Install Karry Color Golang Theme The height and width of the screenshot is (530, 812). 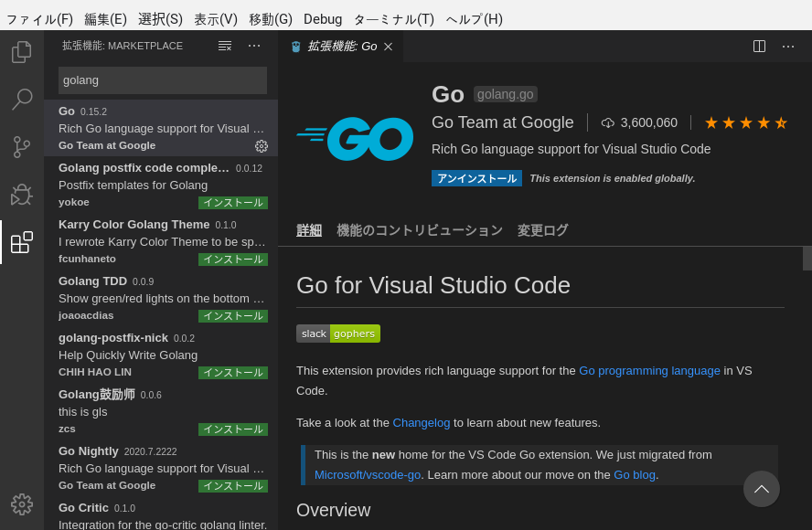point(233,260)
